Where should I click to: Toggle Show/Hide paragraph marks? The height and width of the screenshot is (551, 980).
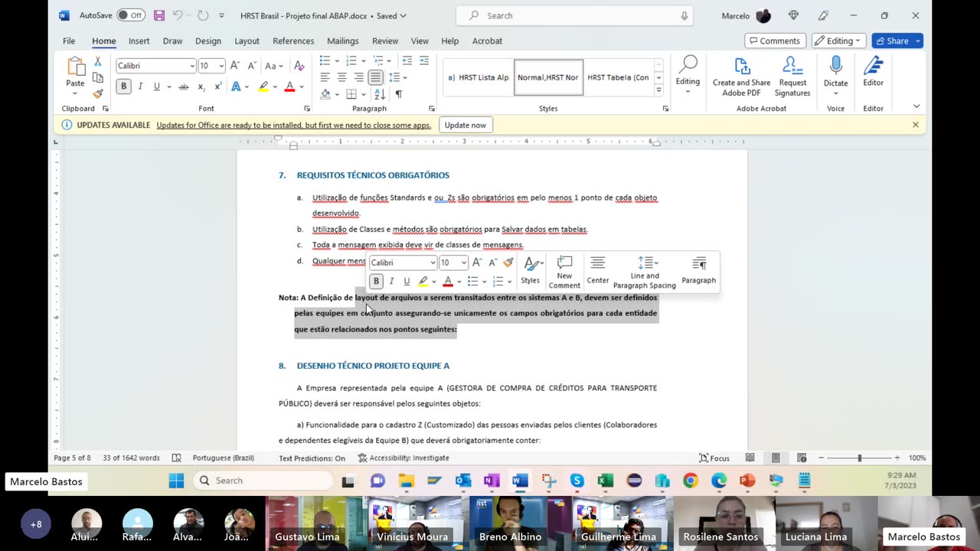click(398, 93)
